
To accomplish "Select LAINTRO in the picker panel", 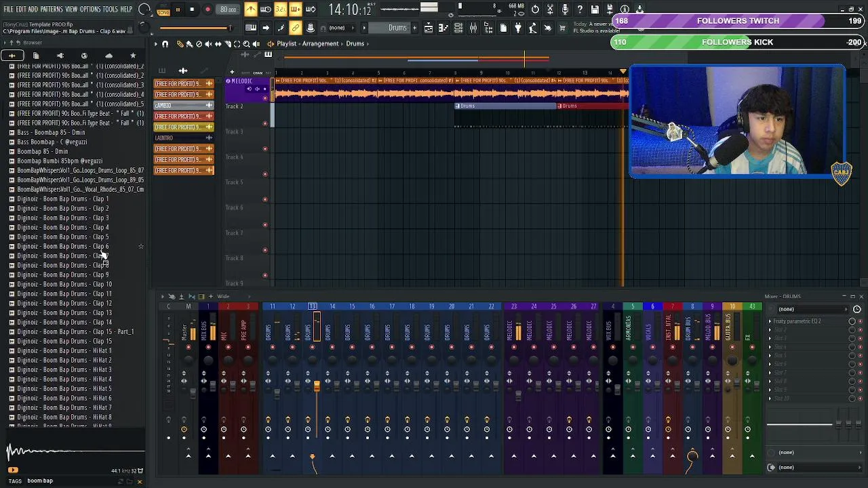I will pyautogui.click(x=184, y=138).
